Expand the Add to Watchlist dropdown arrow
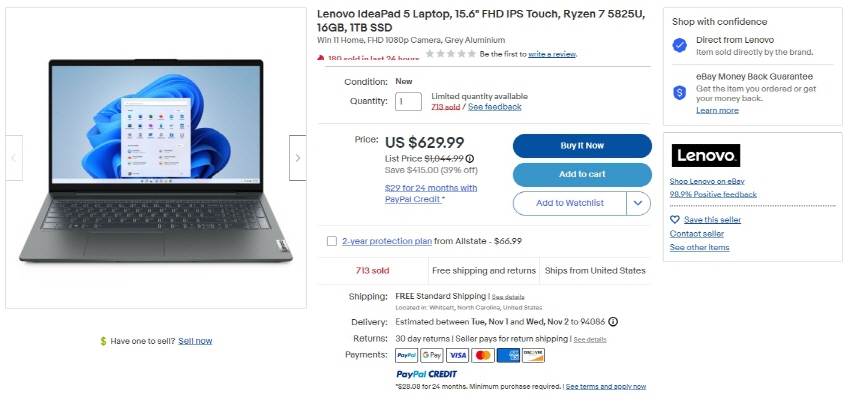 [638, 203]
